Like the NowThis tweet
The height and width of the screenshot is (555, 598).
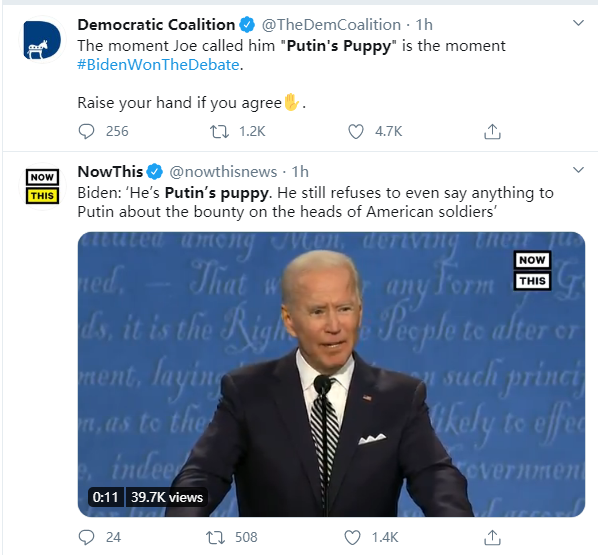coord(352,538)
